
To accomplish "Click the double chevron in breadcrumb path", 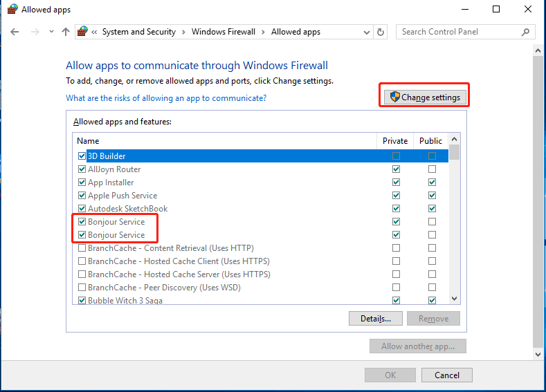I will pyautogui.click(x=95, y=32).
